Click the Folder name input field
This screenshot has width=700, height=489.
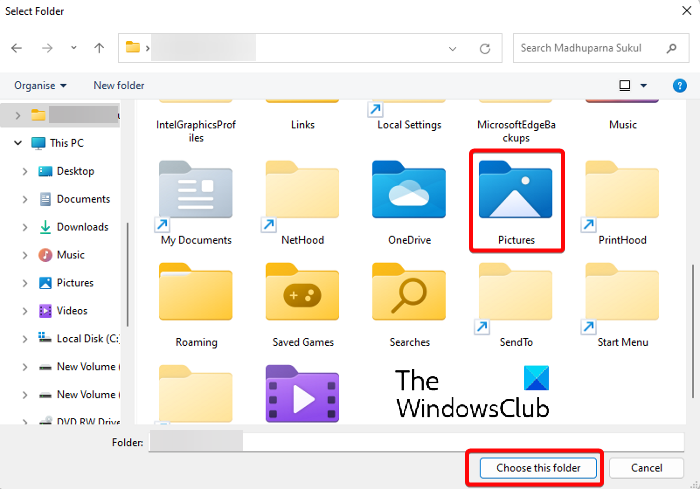coord(416,442)
